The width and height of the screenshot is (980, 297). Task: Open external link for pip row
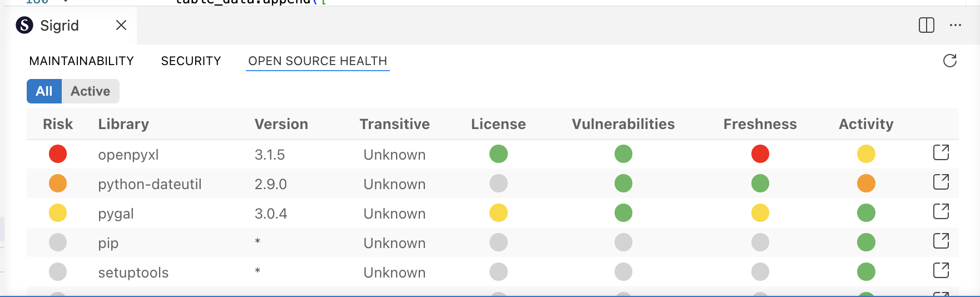(x=941, y=241)
